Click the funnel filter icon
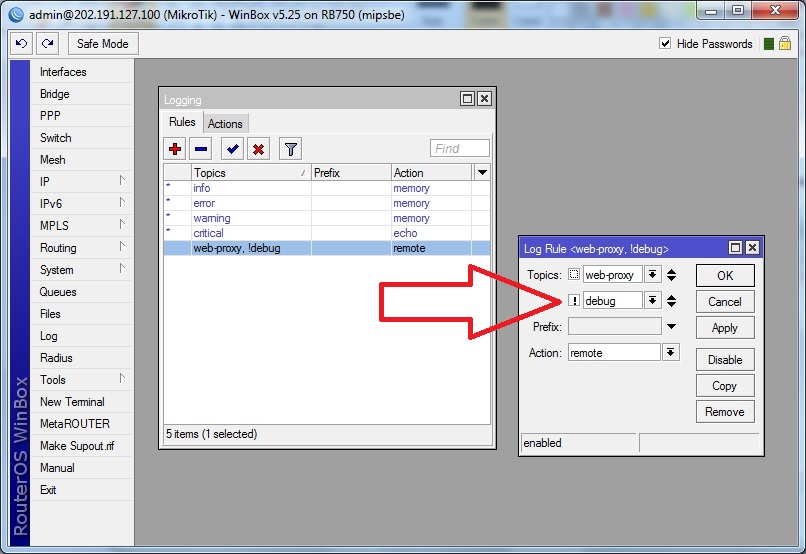Viewport: 806px width, 554px height. tap(290, 149)
